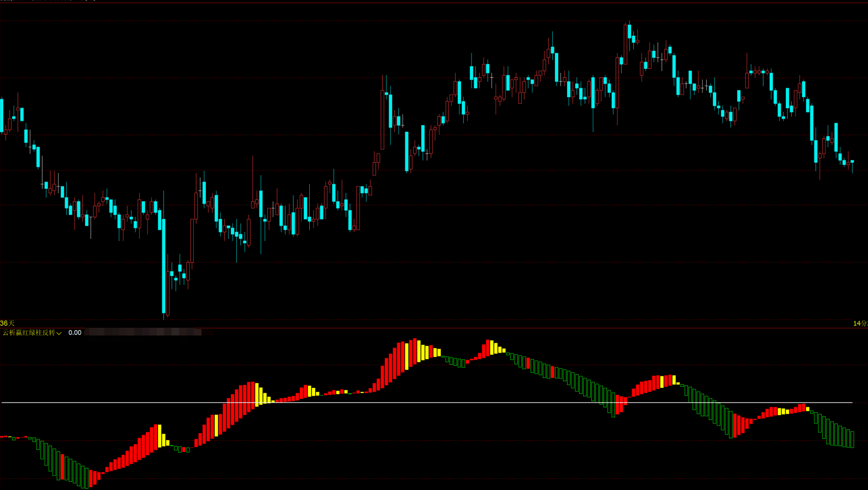Image resolution: width=868 pixels, height=490 pixels.
Task: Click the blurred values in the indicator header
Action: click(144, 332)
